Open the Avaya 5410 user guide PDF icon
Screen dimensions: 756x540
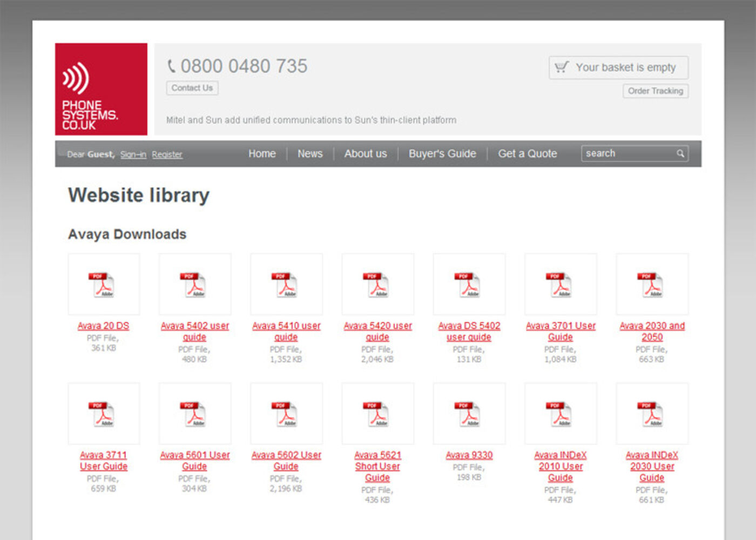click(285, 285)
